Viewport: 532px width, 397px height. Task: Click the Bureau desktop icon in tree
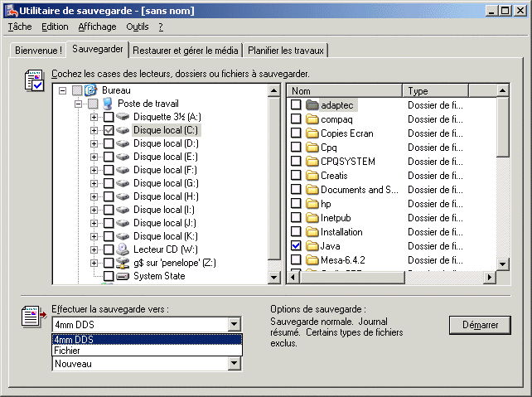pyautogui.click(x=91, y=90)
